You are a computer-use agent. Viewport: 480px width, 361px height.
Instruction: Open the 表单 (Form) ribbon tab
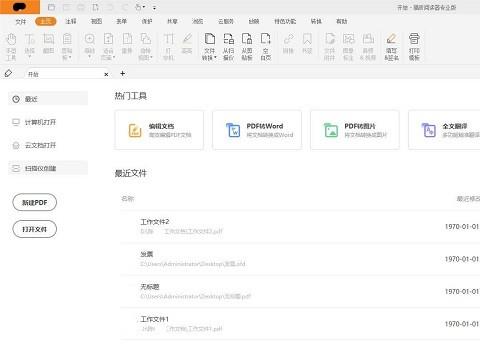pyautogui.click(x=121, y=21)
